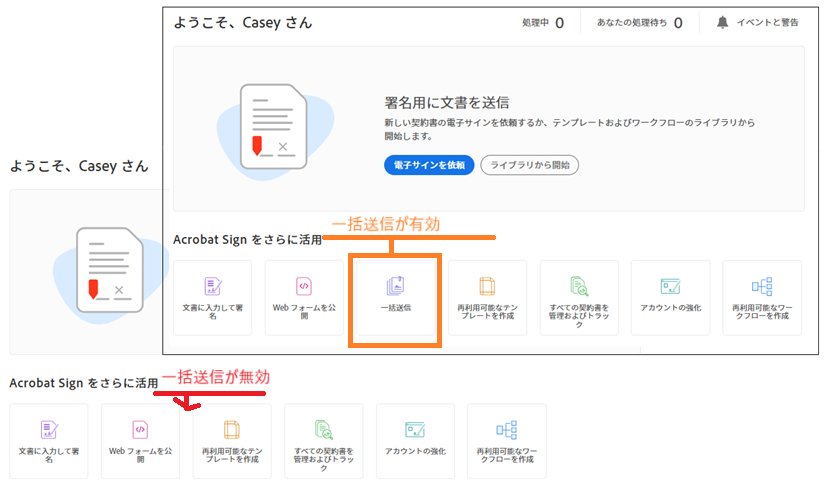Viewport: 829px width, 486px height.
Task: Click アカウントの強化 label in lower row
Action: pos(415,451)
